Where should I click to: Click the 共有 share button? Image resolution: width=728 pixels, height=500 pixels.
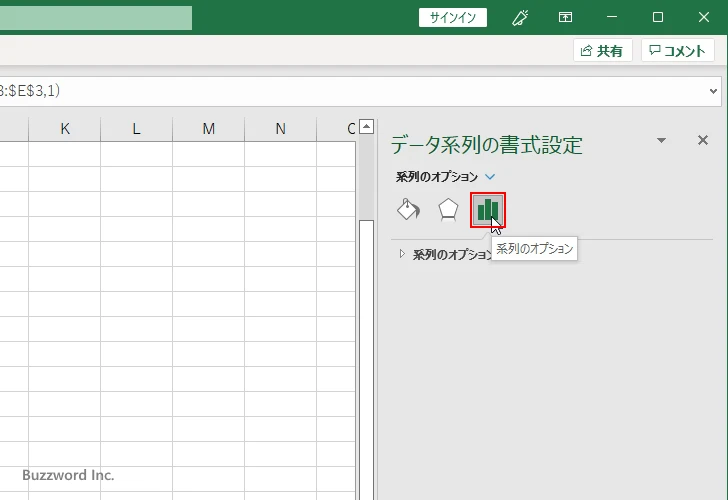pos(602,50)
